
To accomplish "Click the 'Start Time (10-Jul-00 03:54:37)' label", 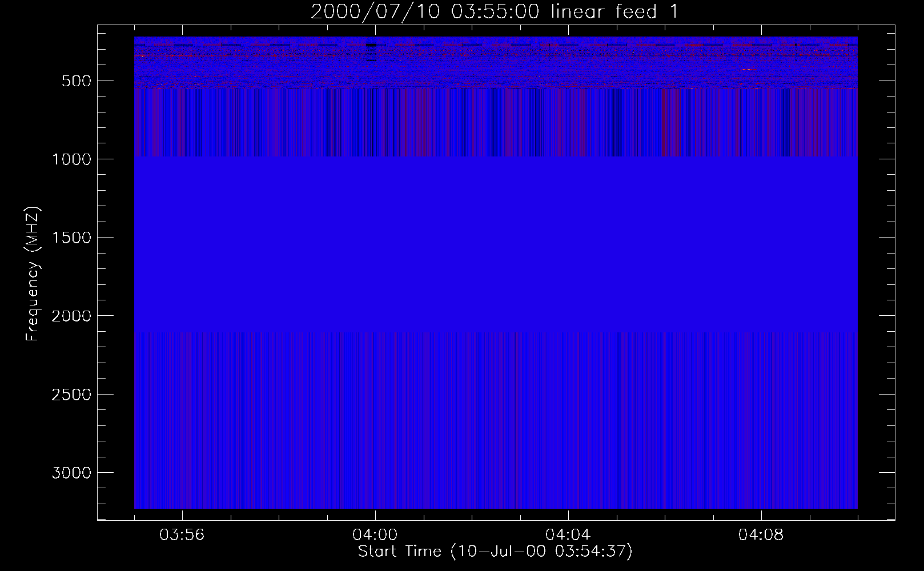I will [x=495, y=552].
